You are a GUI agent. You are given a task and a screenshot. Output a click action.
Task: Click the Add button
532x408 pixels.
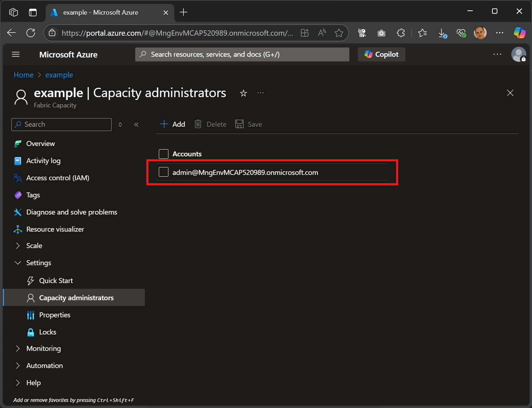[172, 124]
